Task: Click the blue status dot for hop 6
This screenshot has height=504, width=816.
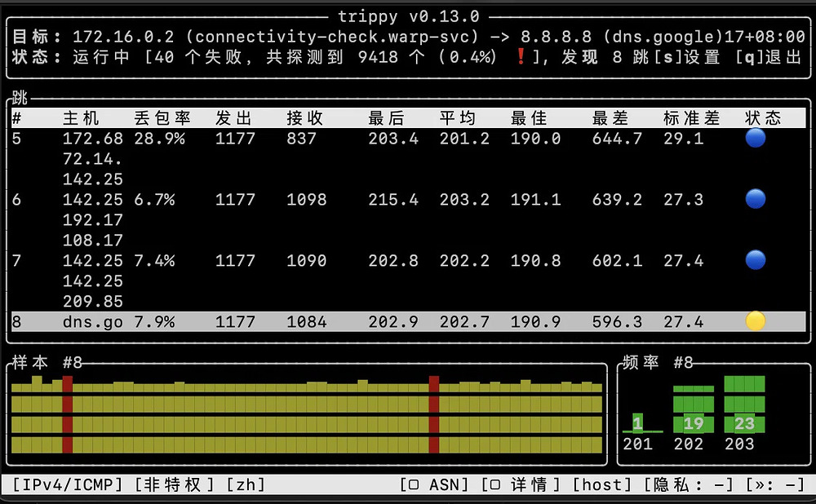Action: tap(755, 199)
